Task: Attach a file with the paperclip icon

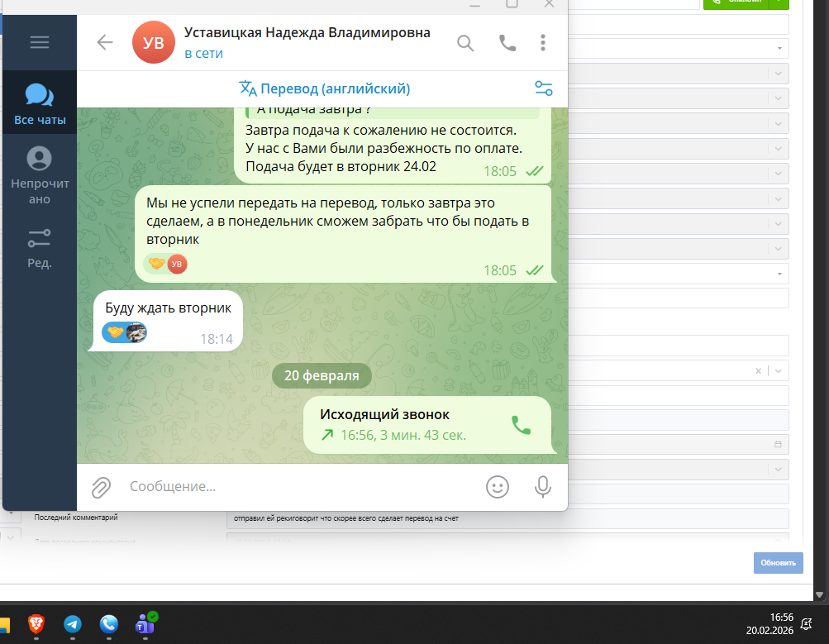Action: click(x=101, y=487)
